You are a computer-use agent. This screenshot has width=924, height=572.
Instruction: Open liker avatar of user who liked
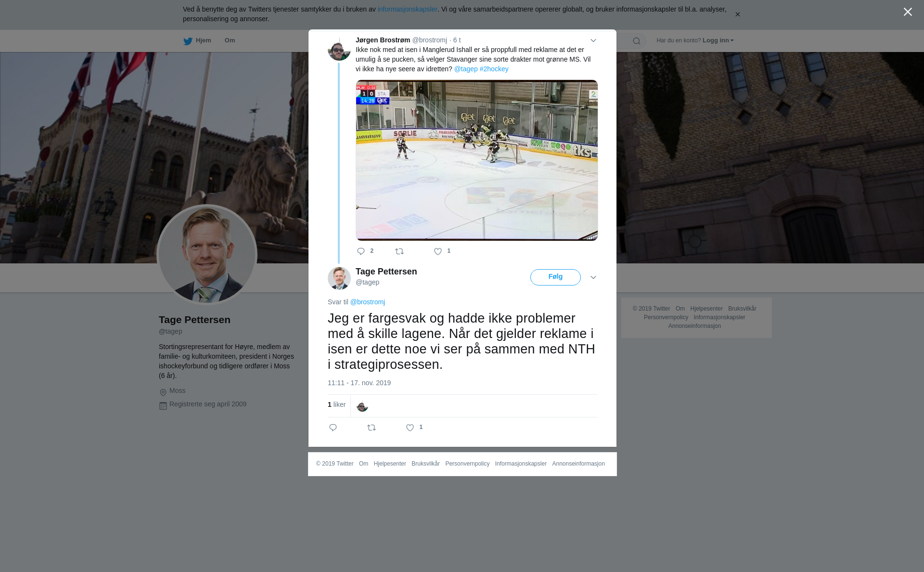click(x=362, y=406)
